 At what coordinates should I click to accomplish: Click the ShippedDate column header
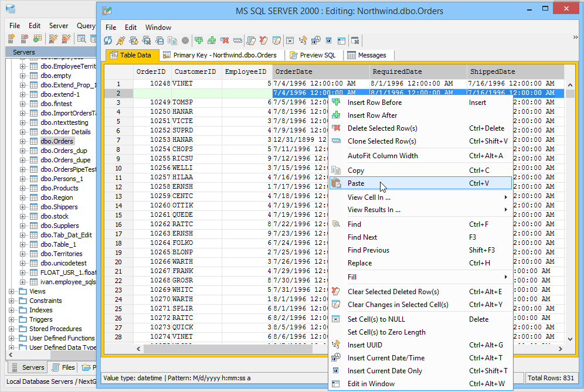pyautogui.click(x=515, y=71)
